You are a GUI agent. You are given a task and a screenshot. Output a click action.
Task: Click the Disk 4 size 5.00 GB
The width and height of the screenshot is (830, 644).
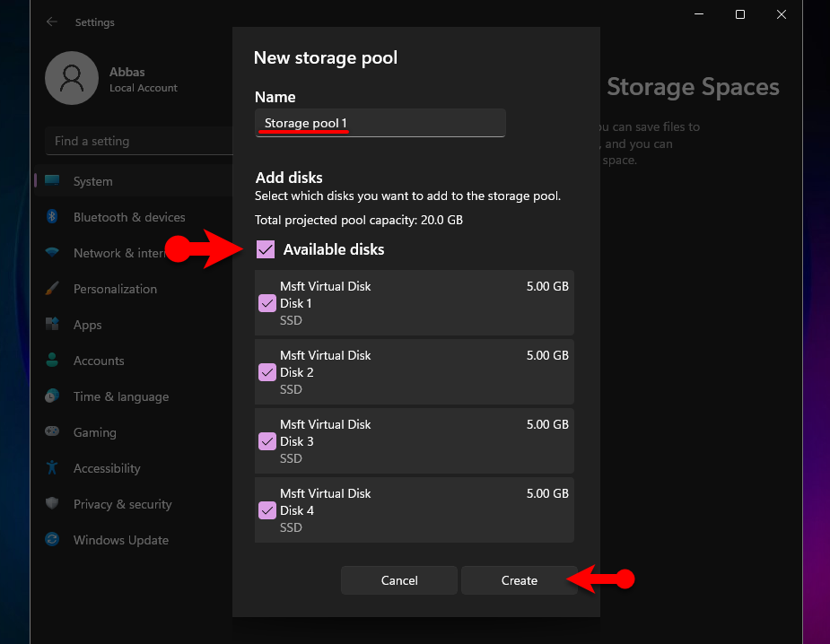point(547,493)
